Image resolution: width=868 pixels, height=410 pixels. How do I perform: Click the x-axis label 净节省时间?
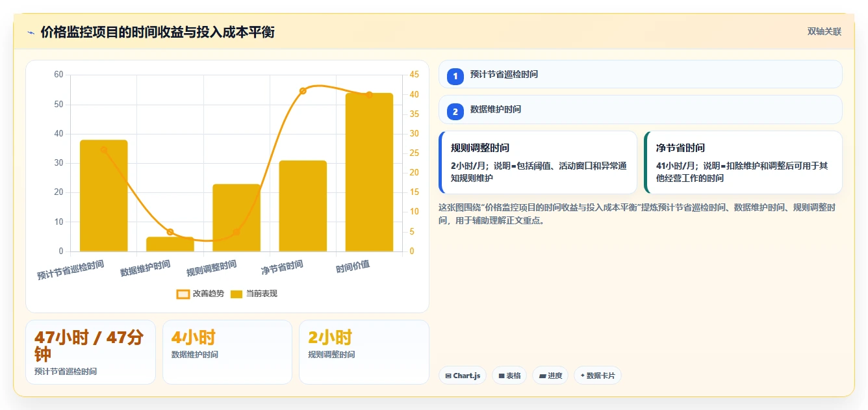click(x=282, y=267)
